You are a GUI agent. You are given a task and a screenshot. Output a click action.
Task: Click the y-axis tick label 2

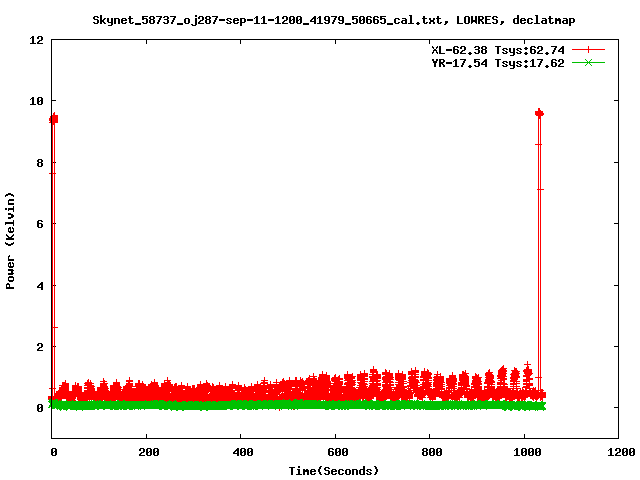40,347
